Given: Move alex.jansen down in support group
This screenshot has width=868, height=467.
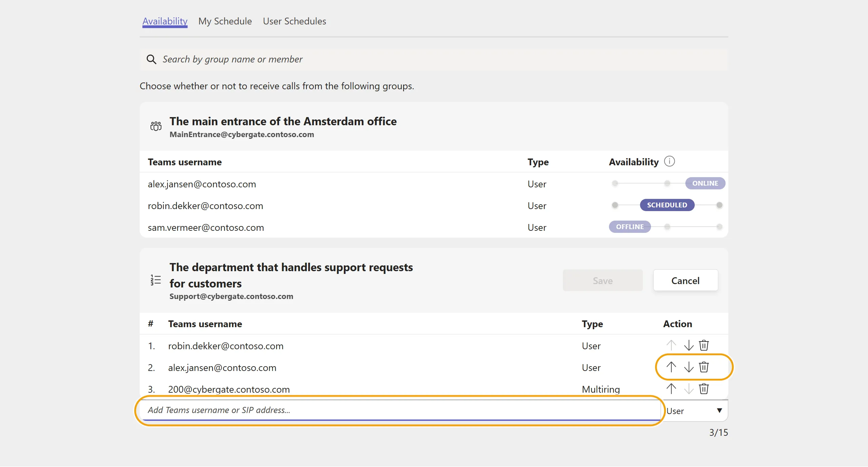Looking at the screenshot, I should [688, 367].
